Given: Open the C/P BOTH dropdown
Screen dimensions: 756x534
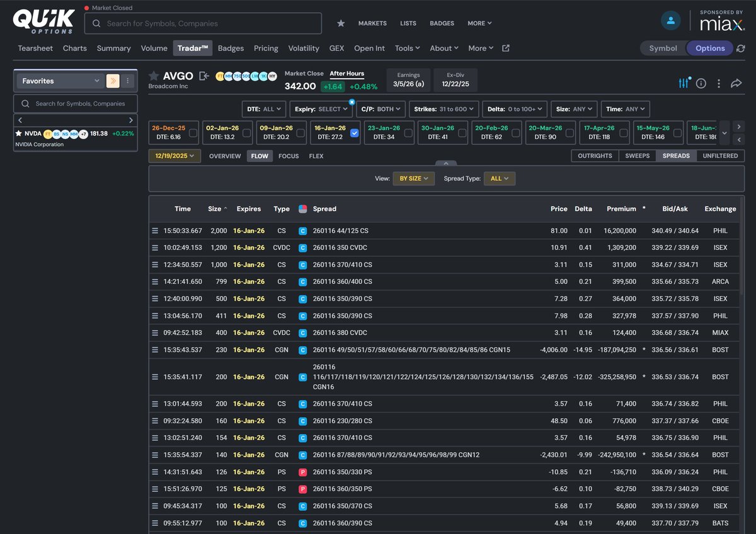Looking at the screenshot, I should pyautogui.click(x=380, y=109).
